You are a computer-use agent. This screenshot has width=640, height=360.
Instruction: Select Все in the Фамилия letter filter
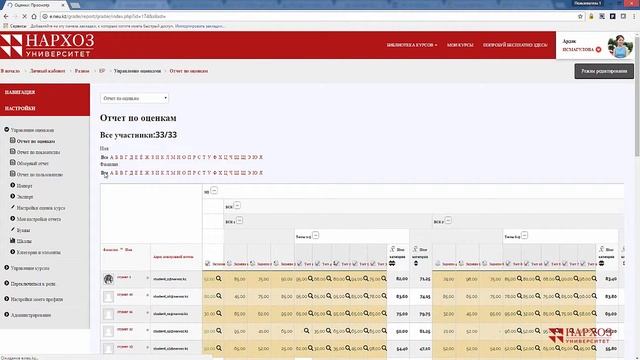click(x=104, y=173)
